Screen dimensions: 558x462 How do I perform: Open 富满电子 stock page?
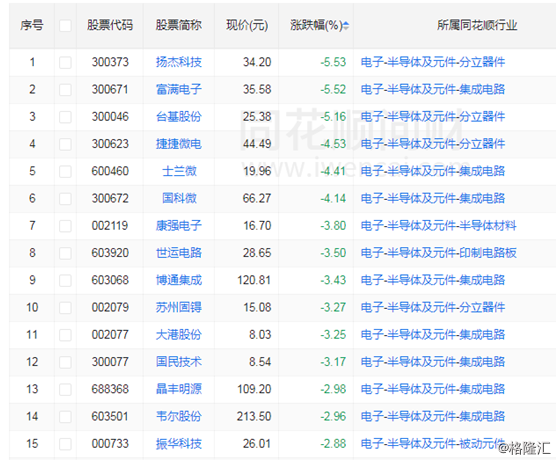(179, 89)
